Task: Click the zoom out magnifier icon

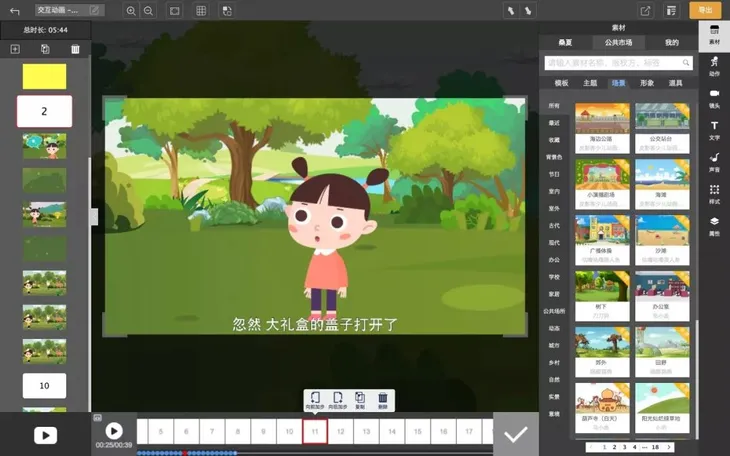Action: [149, 11]
